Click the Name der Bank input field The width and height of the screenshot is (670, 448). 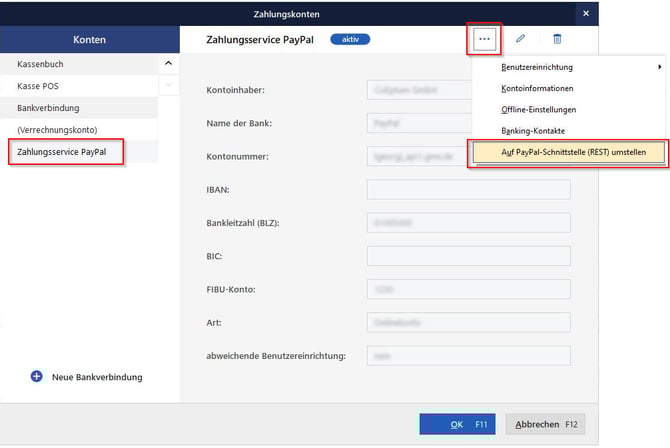[419, 123]
